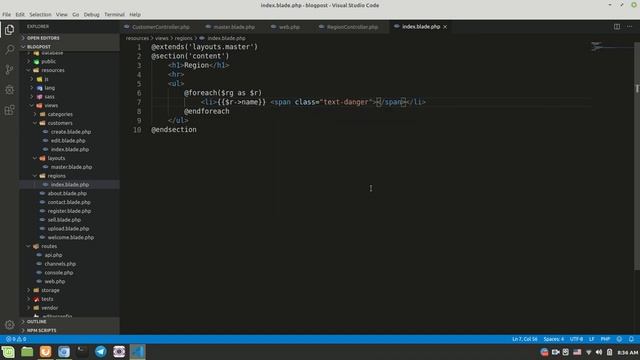This screenshot has height=360, width=640.
Task: Switch to the master.blade.php tab
Action: (231, 27)
